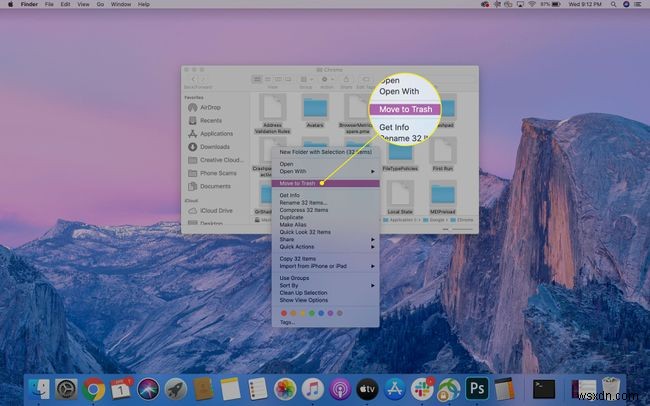650x406 pixels.
Task: Select the MEIPreload folder
Action: point(443,197)
